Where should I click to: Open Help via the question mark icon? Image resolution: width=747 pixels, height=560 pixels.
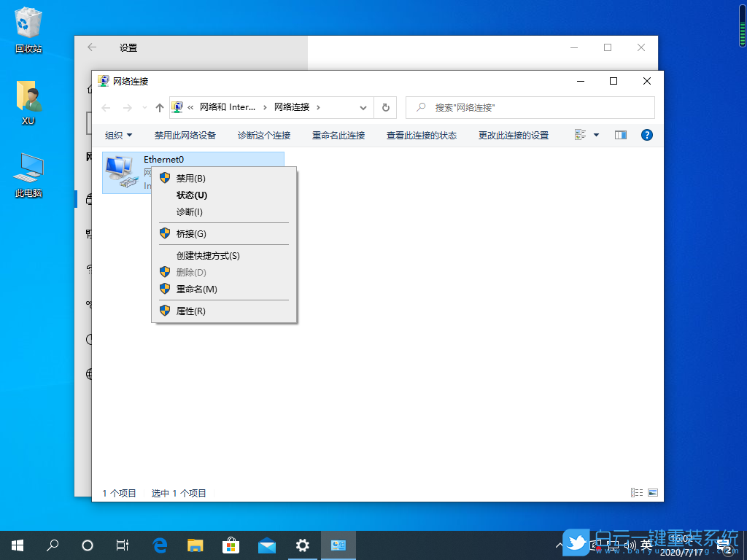(646, 135)
